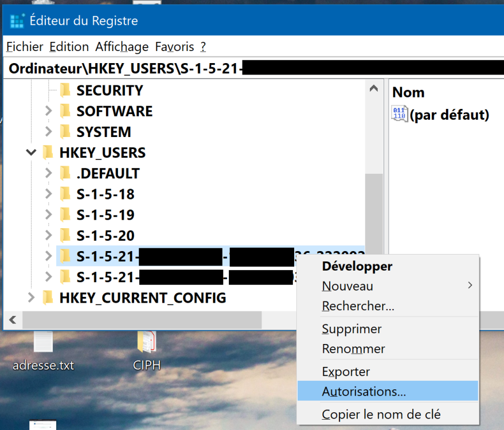Open the Affichage menu
Screen dimensions: 504x430
coord(122,47)
